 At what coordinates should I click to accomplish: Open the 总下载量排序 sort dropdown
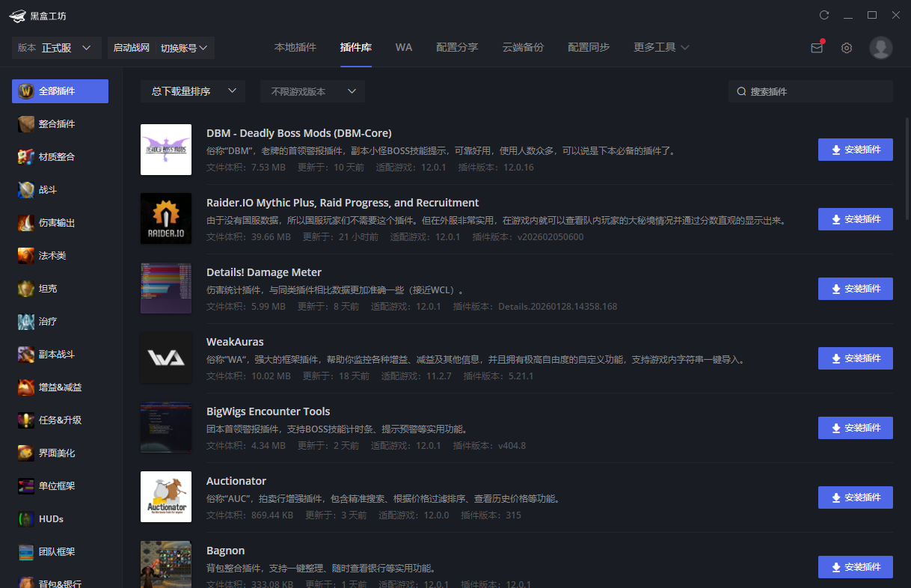point(192,91)
